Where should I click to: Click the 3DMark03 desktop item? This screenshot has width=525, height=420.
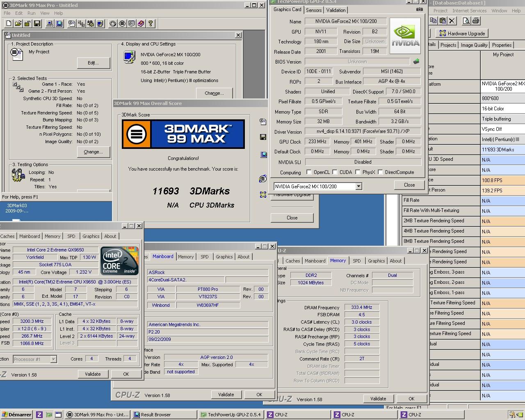17,208
